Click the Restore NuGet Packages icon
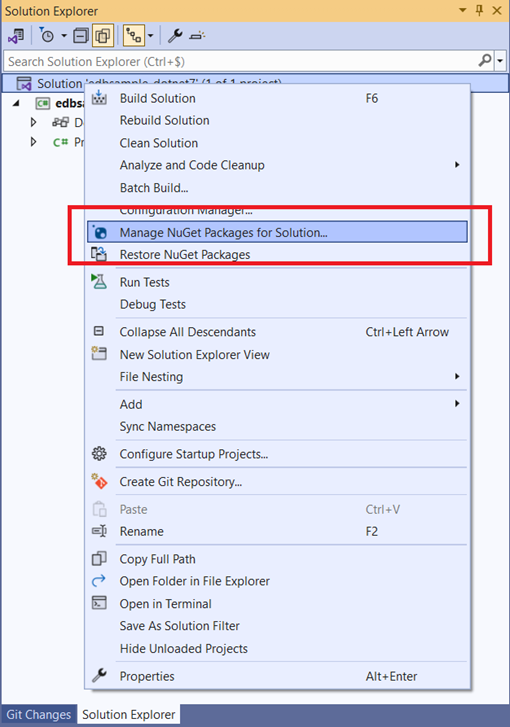The height and width of the screenshot is (727, 510). click(x=99, y=254)
